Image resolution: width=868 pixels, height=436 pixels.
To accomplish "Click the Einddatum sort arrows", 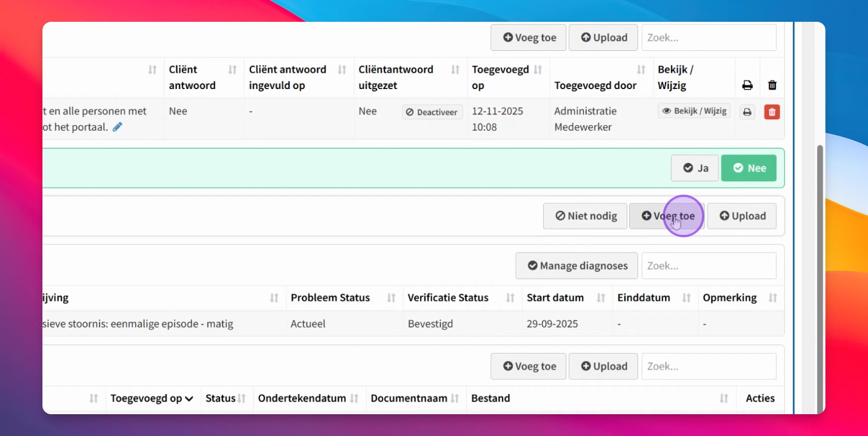I will (x=687, y=298).
